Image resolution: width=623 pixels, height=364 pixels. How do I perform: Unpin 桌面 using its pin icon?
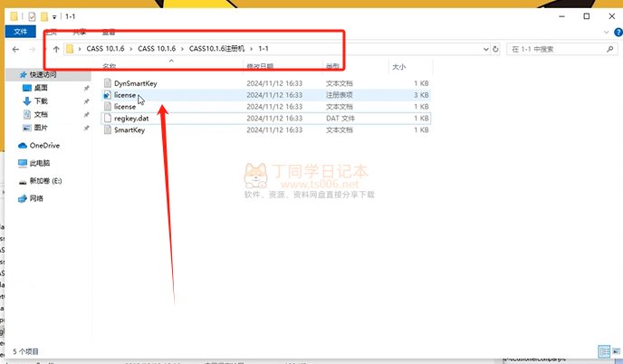click(86, 88)
